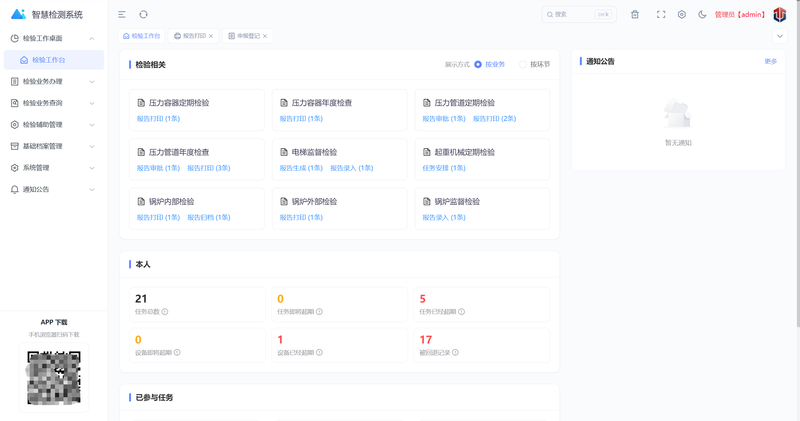Select the 按环节 display radio option

click(534, 64)
